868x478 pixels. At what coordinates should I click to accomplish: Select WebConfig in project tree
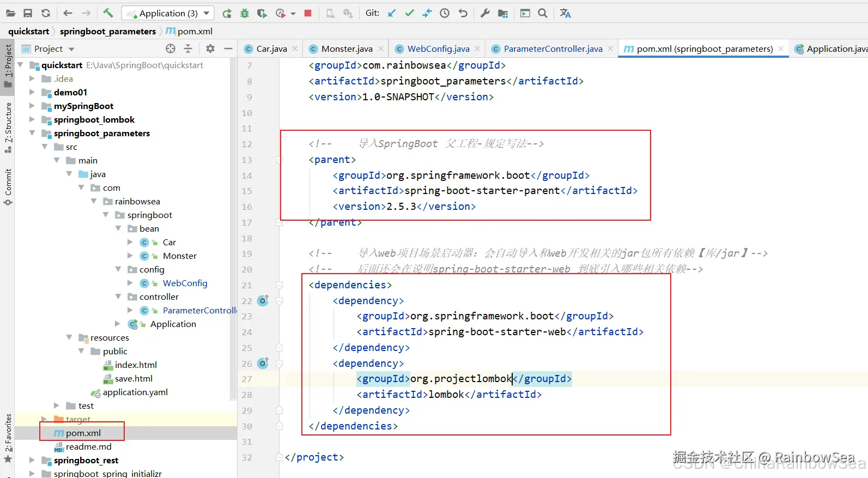tap(185, 283)
